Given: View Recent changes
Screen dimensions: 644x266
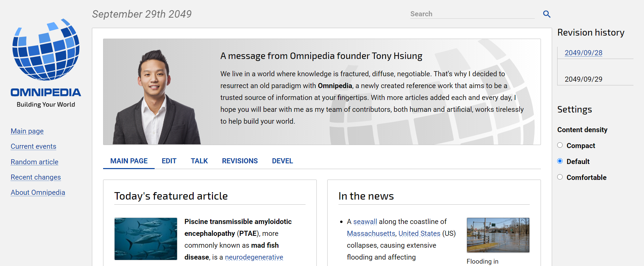Looking at the screenshot, I should (x=36, y=177).
